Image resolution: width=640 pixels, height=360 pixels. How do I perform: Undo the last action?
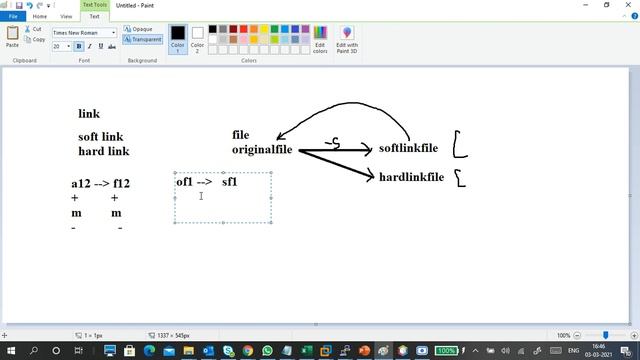(29, 6)
